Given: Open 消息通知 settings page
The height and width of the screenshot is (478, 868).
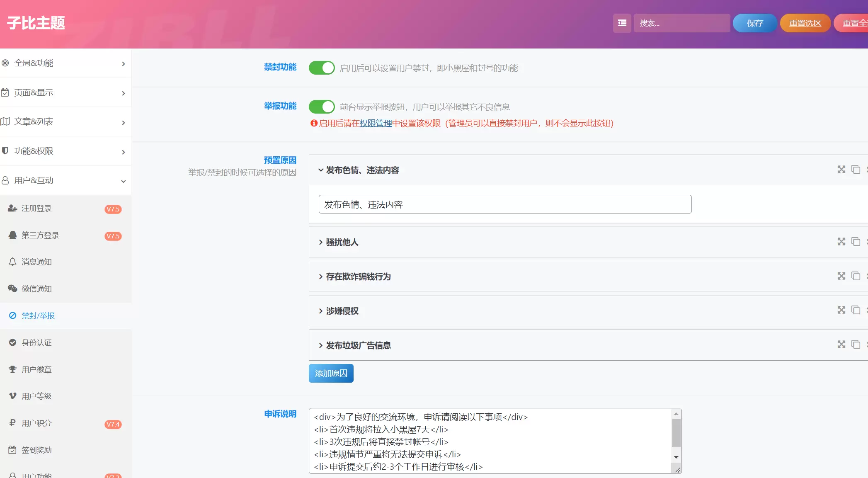Looking at the screenshot, I should tap(65, 262).
